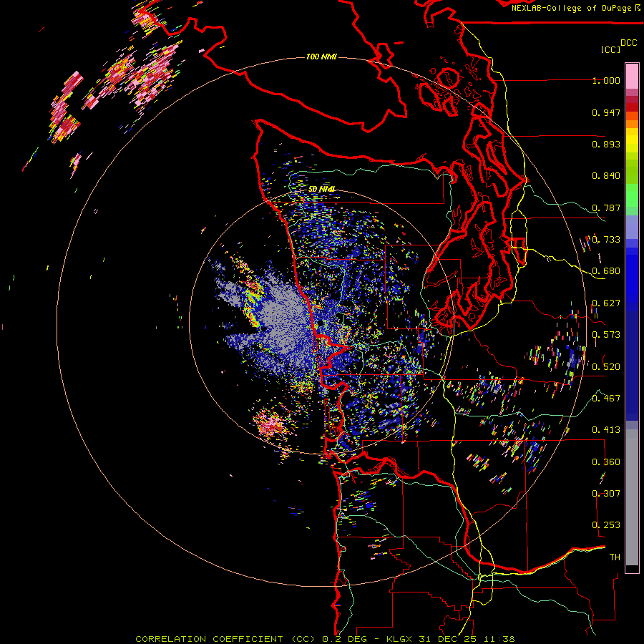
Task: Select the 0.947 legend value
Action: pos(606,112)
